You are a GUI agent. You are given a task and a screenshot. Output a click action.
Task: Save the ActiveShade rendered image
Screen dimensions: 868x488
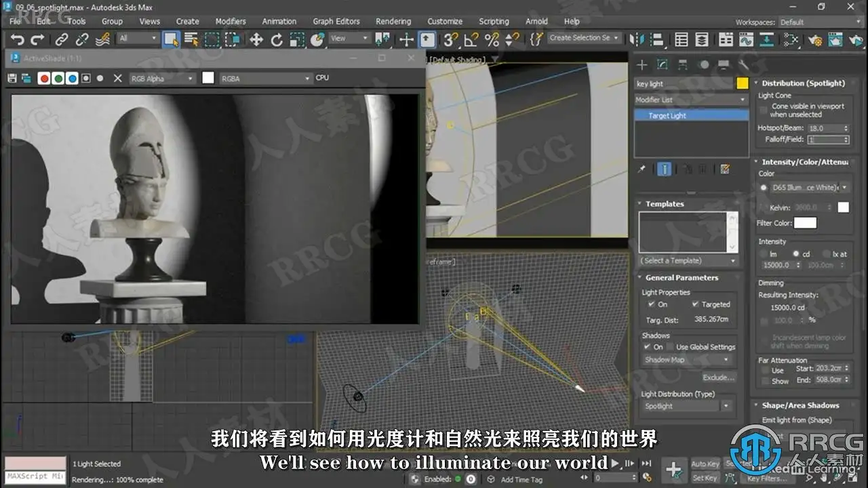[x=12, y=79]
